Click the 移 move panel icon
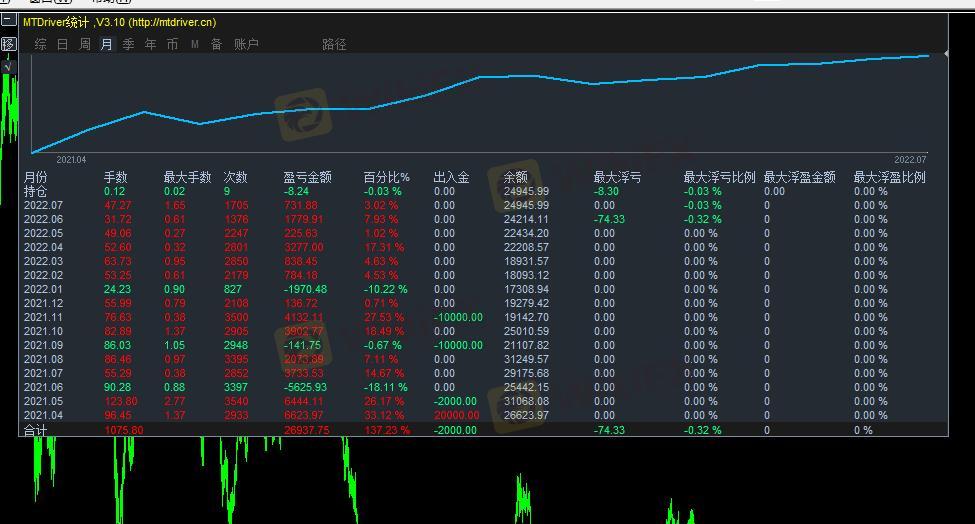 [8, 44]
